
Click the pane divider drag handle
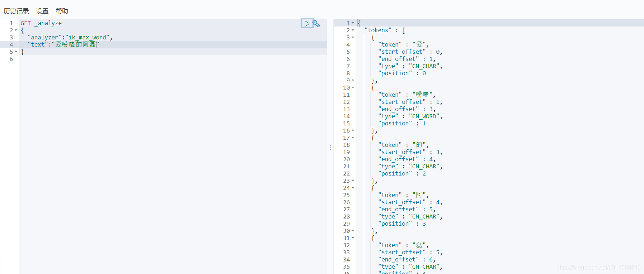(330, 147)
